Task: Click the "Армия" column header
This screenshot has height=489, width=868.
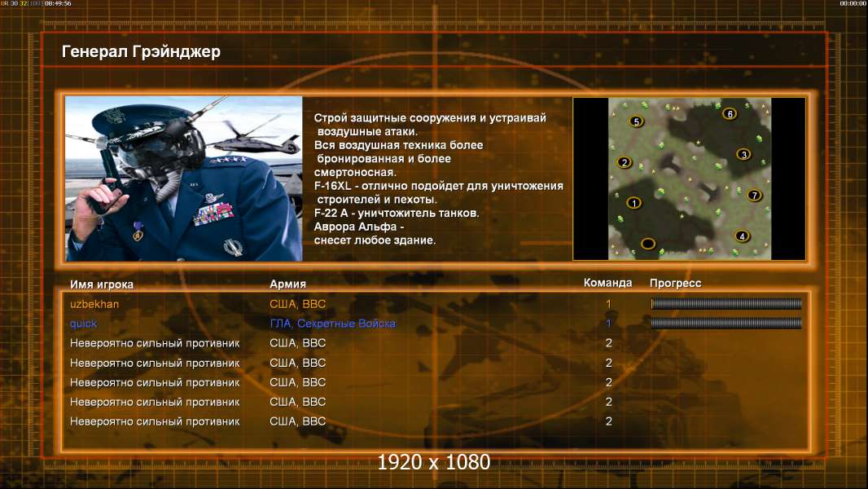Action: [288, 284]
